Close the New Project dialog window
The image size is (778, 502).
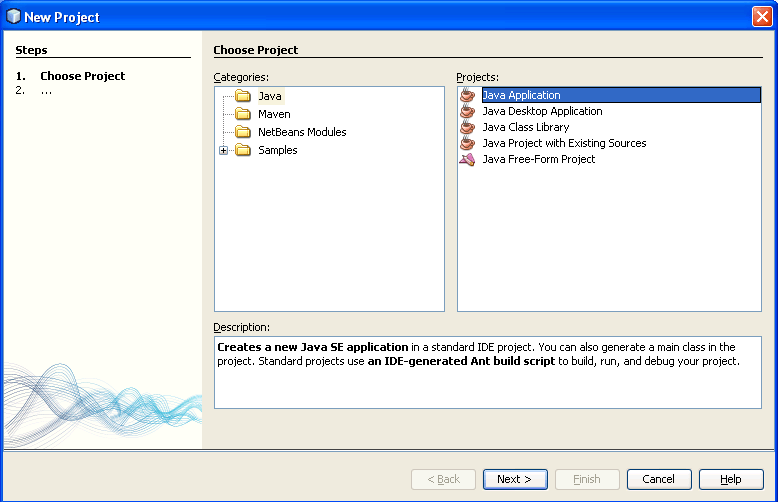coord(761,17)
